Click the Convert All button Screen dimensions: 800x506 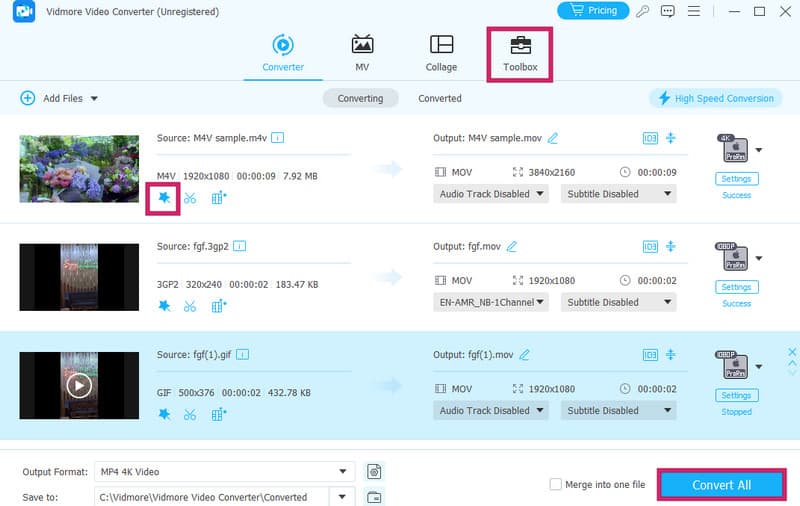(x=721, y=485)
